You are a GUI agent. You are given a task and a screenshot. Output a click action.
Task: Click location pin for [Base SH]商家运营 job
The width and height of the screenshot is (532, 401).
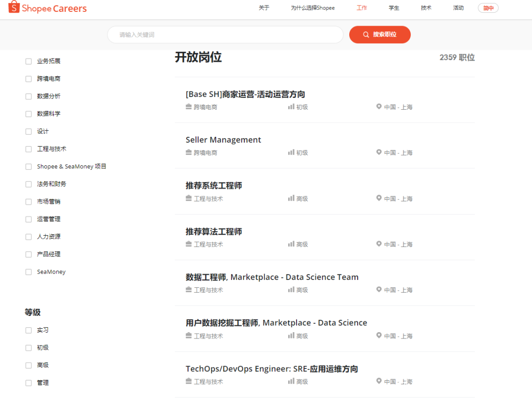click(379, 106)
